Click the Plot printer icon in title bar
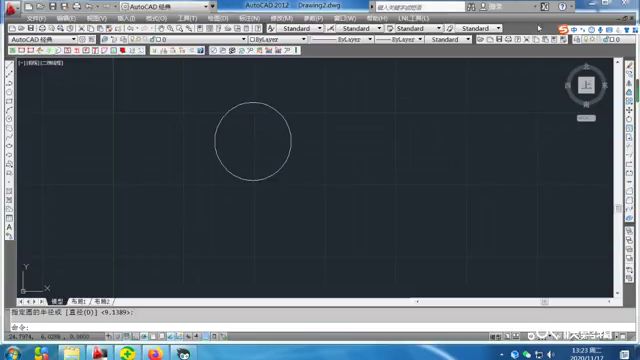The image size is (640, 360). (76, 7)
